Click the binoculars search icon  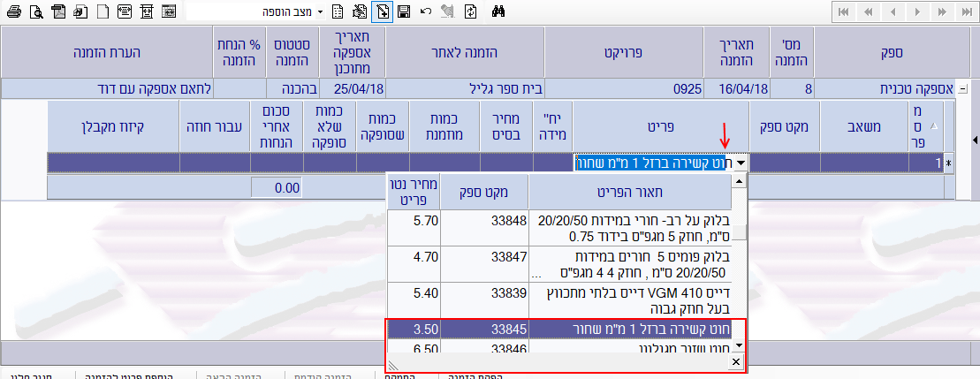coord(497,11)
